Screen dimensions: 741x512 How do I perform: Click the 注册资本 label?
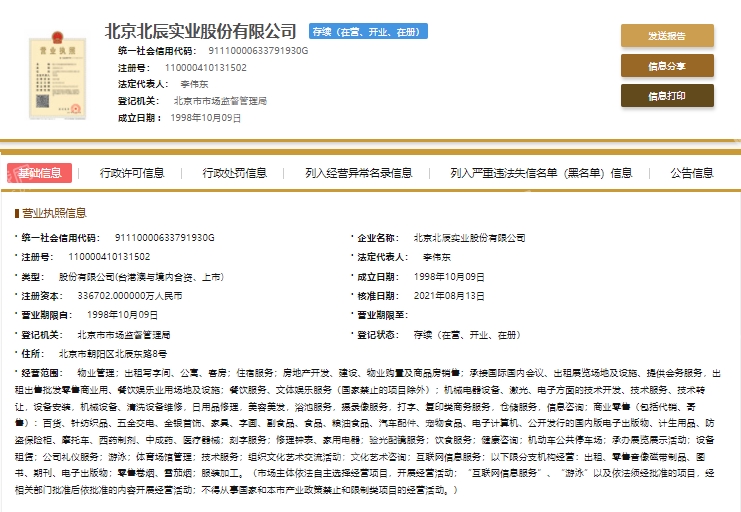click(x=42, y=296)
